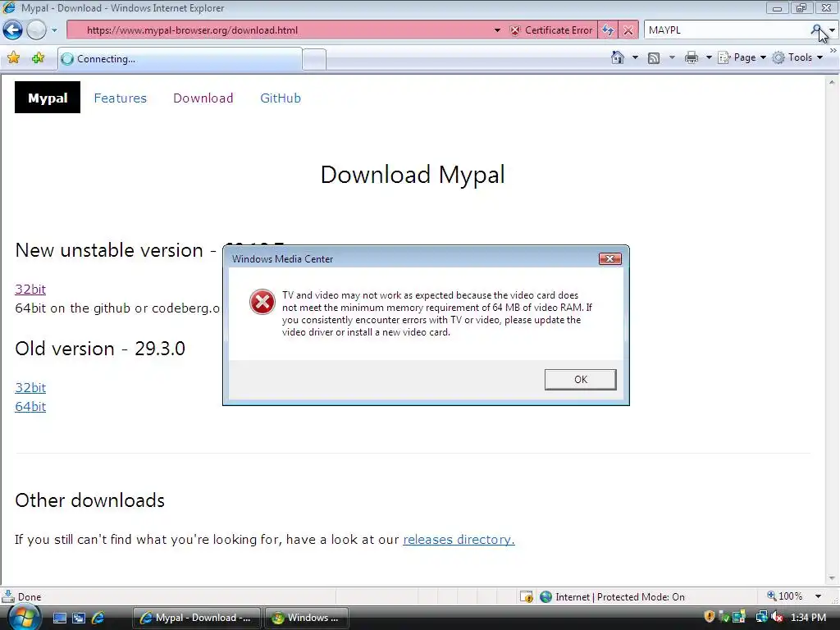Click the network connection tray icon
The image size is (840, 630).
coord(761,617)
